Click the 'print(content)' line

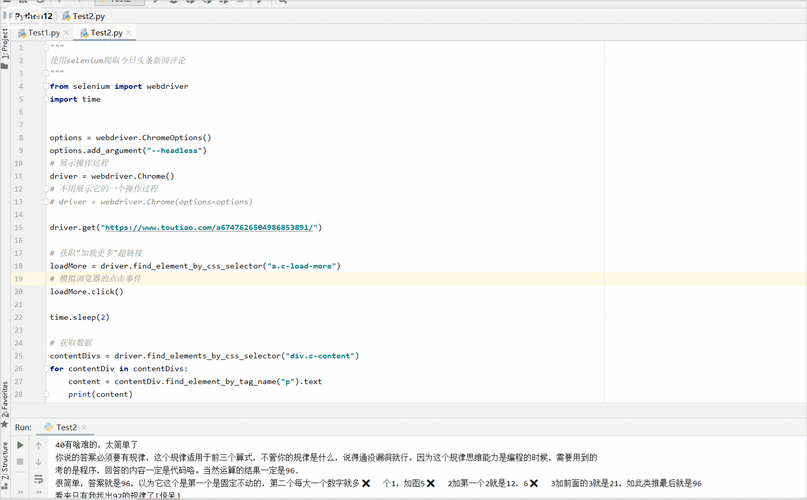coord(100,394)
